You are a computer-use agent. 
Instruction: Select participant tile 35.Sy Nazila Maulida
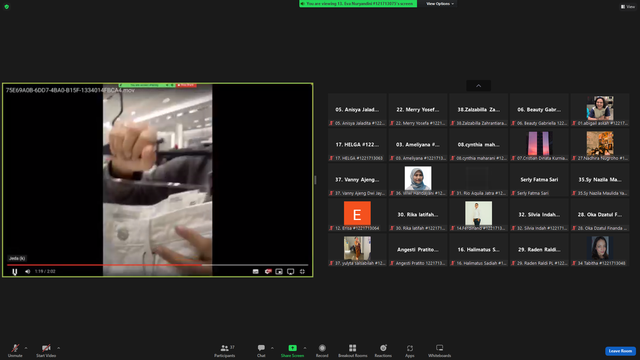[600, 180]
